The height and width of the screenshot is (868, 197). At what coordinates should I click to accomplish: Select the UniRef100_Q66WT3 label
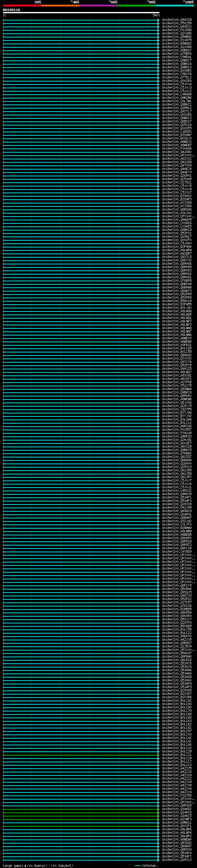177,291
